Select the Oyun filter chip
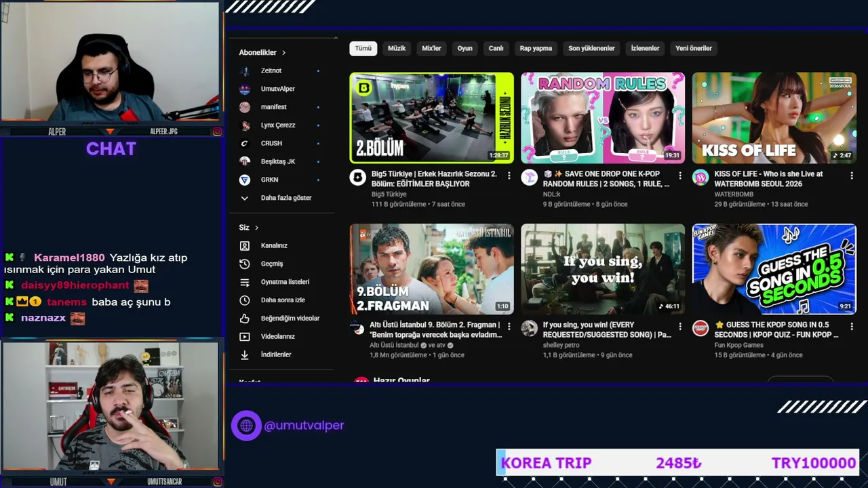The image size is (868, 488). [465, 48]
